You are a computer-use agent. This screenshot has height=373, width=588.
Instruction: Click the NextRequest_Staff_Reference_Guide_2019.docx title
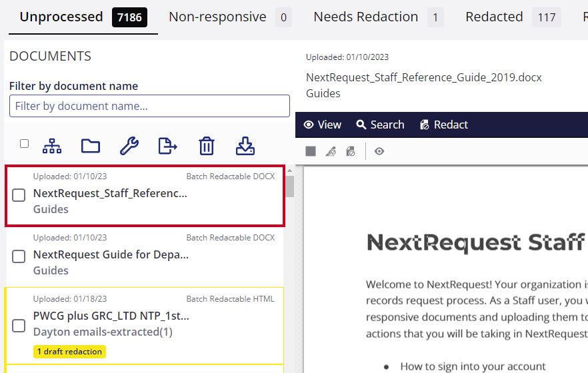pos(424,77)
